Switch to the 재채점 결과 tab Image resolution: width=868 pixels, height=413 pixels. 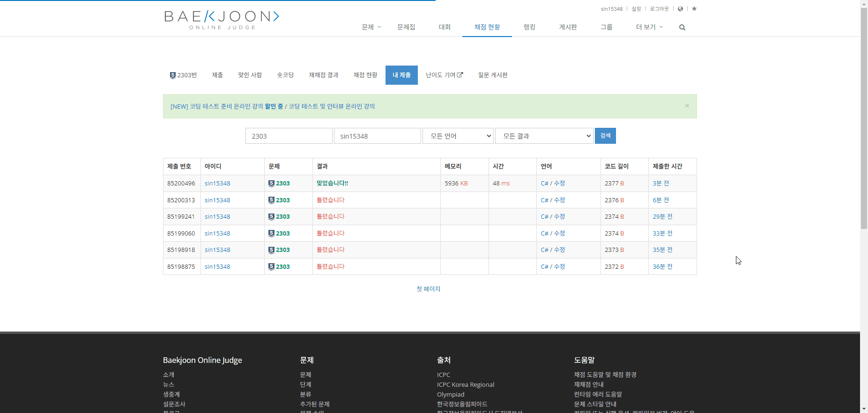324,75
